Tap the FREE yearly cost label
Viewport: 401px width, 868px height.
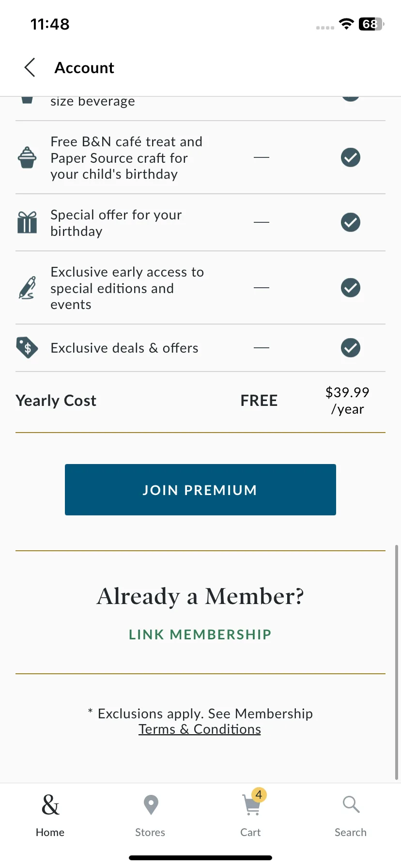(x=259, y=401)
